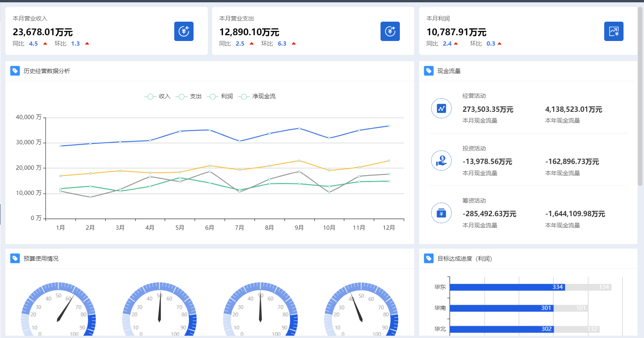
Task: Click the 预算使用情况 panel title
Action: (41, 258)
